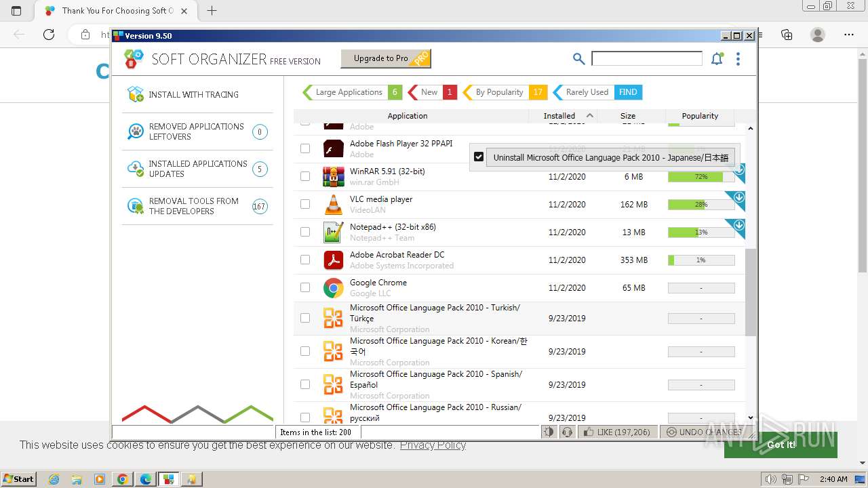Click the Notepad++ application icon
This screenshot has width=868, height=488.
click(333, 232)
